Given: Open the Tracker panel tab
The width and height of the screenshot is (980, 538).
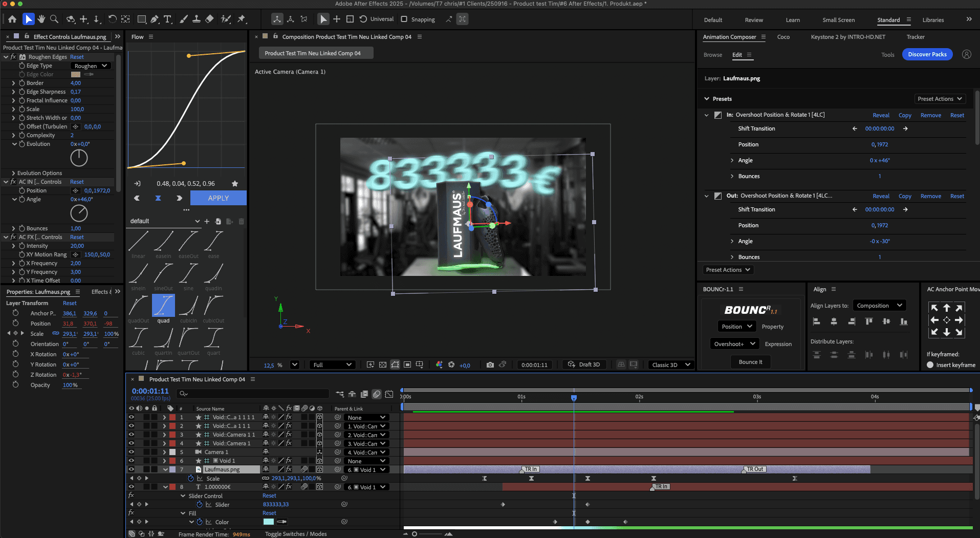Looking at the screenshot, I should click(x=916, y=37).
